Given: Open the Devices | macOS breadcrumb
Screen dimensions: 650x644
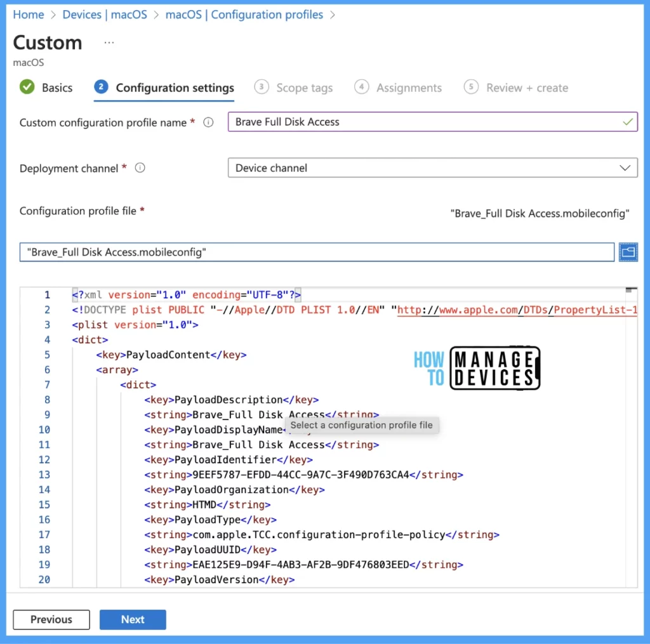Looking at the screenshot, I should (x=105, y=15).
